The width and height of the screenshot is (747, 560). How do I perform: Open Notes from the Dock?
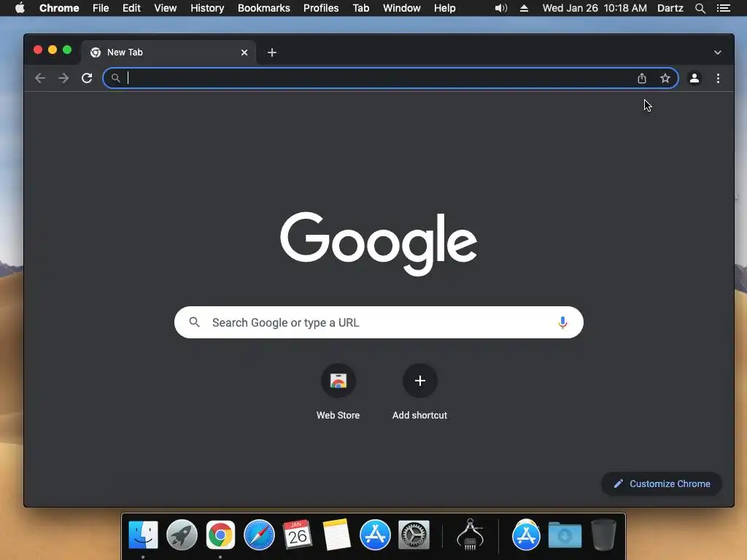tap(336, 534)
